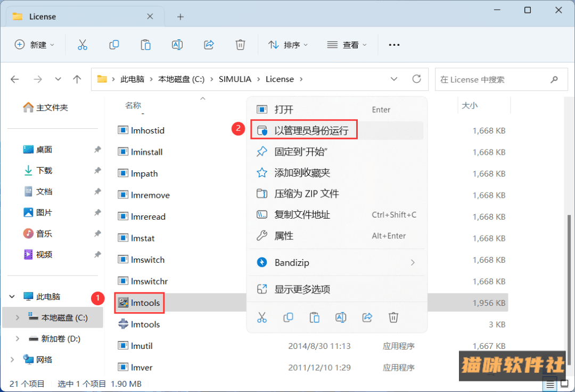Click the Share icon in the top toolbar
The image size is (575, 392).
209,45
